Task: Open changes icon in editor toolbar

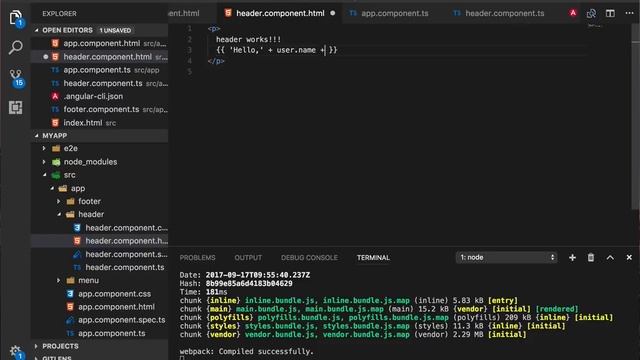Action: [x=591, y=13]
